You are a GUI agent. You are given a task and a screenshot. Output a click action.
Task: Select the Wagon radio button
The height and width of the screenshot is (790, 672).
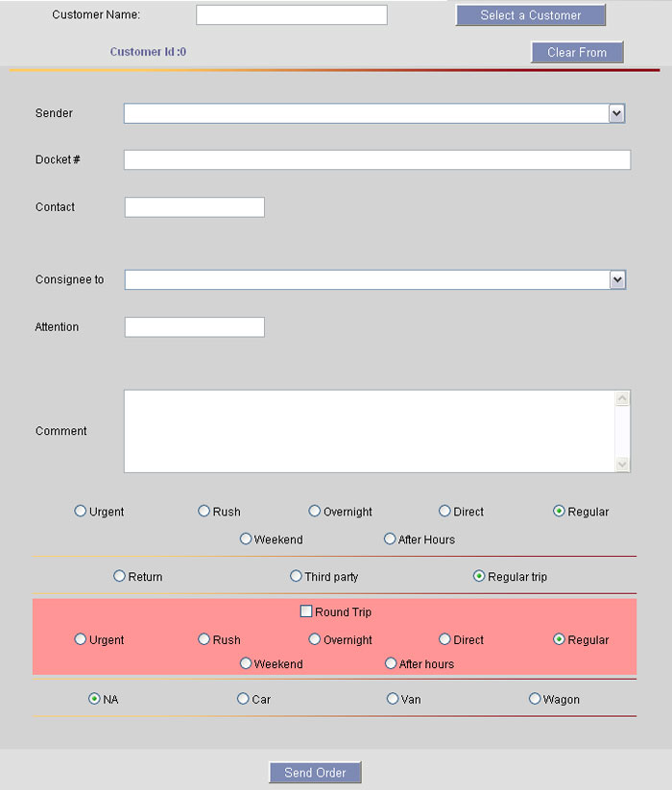click(535, 699)
